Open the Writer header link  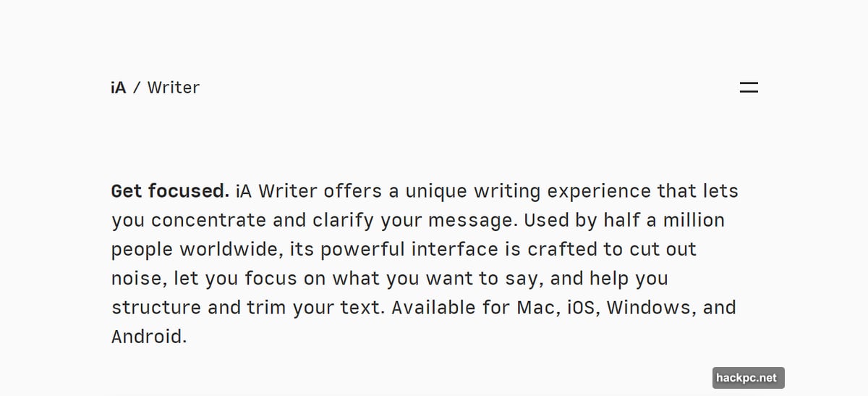174,88
